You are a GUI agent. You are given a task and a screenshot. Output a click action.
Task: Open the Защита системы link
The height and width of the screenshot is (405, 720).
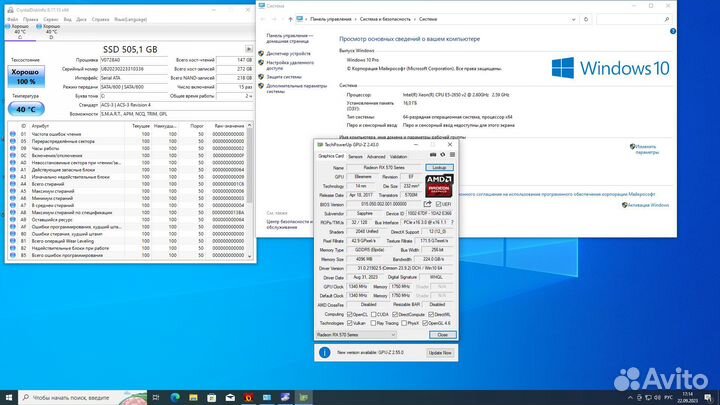pos(284,77)
